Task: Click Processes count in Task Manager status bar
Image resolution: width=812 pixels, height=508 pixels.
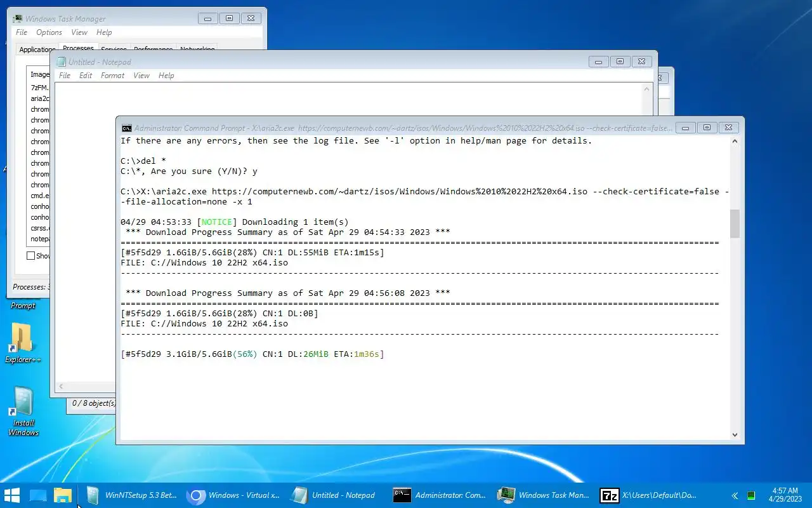Action: coord(30,287)
